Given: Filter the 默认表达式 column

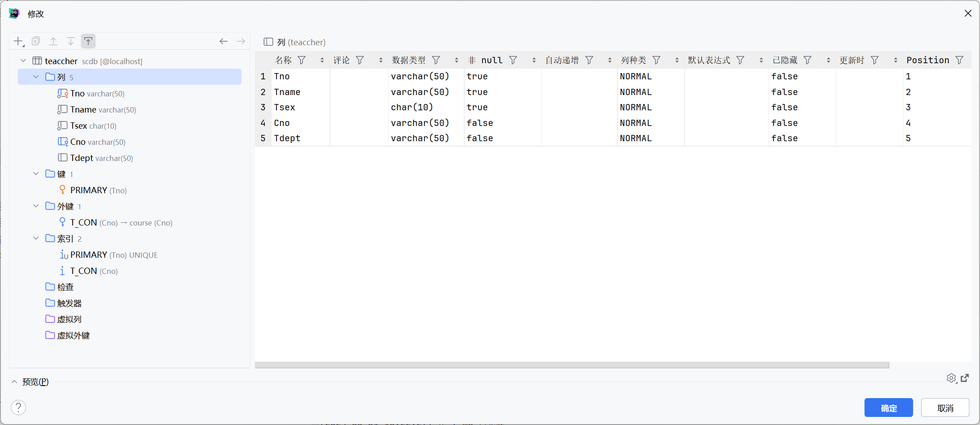Looking at the screenshot, I should point(741,60).
